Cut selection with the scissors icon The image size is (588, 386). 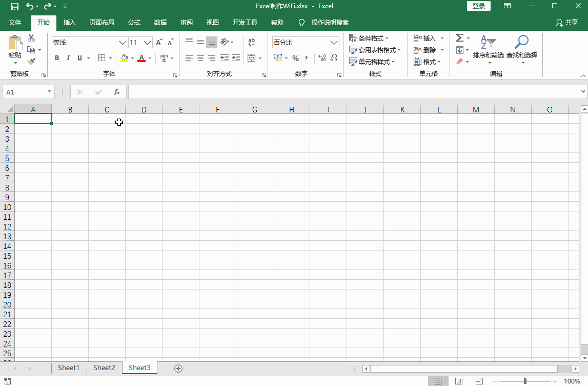(31, 38)
